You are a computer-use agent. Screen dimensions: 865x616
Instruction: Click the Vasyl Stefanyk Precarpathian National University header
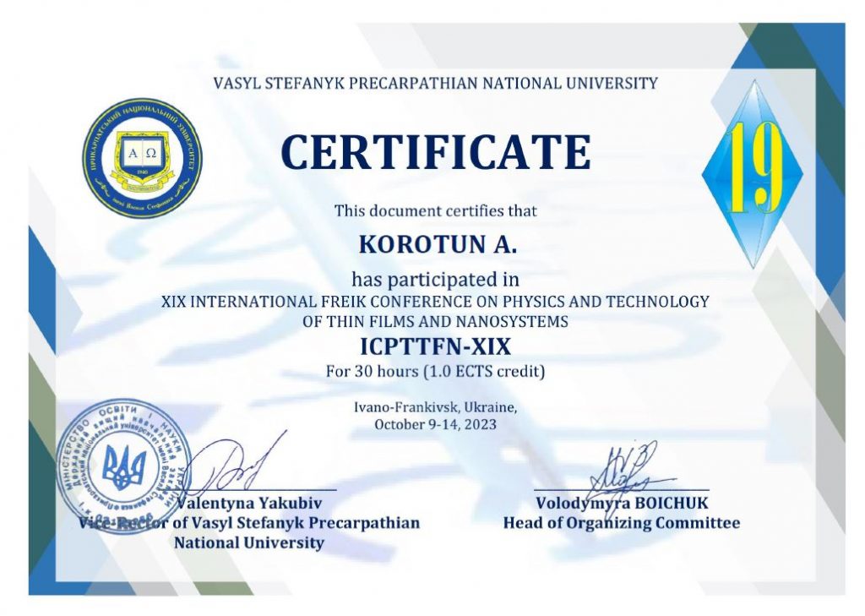click(x=435, y=84)
